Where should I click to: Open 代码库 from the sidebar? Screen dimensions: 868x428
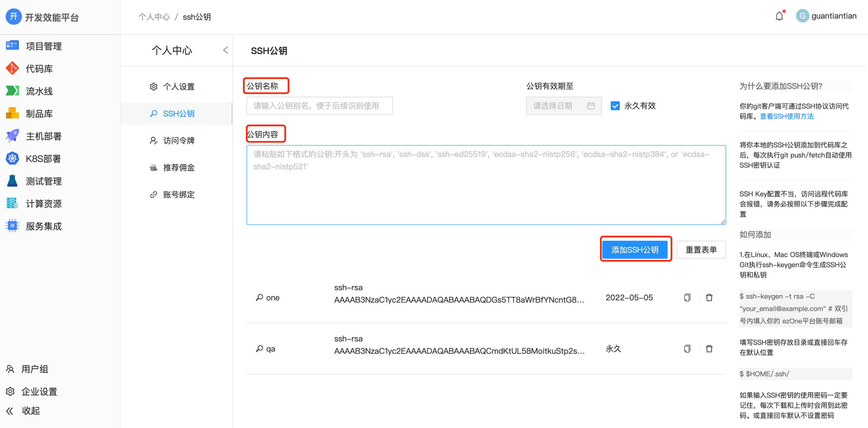pos(39,69)
